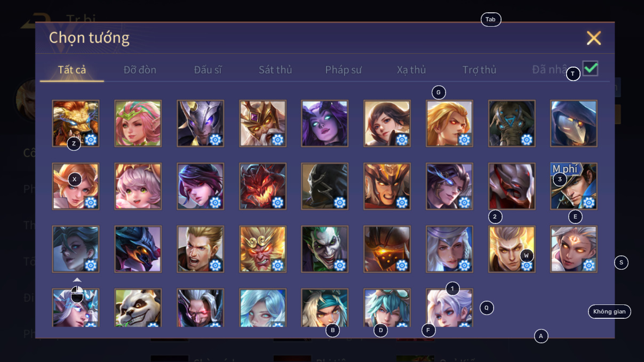Open gear settings on the lion-beast hero

tap(91, 140)
